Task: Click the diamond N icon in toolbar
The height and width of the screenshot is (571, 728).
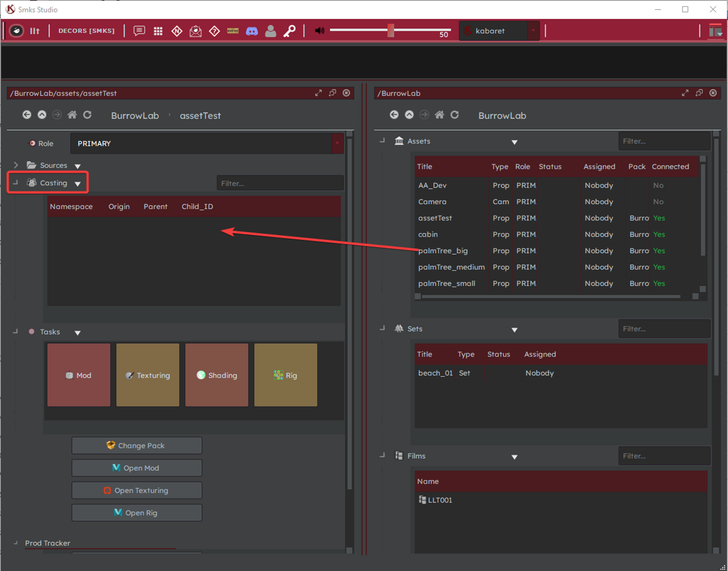Action: pyautogui.click(x=177, y=31)
